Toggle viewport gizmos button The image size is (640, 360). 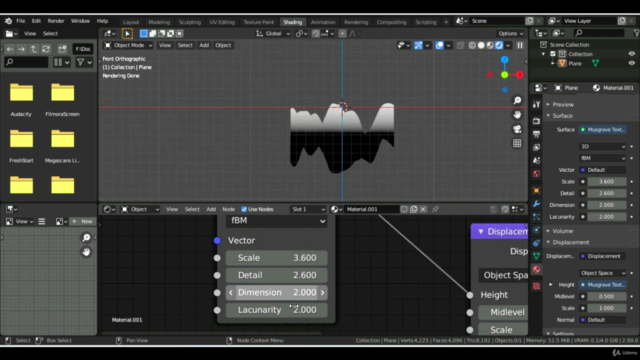tap(418, 45)
